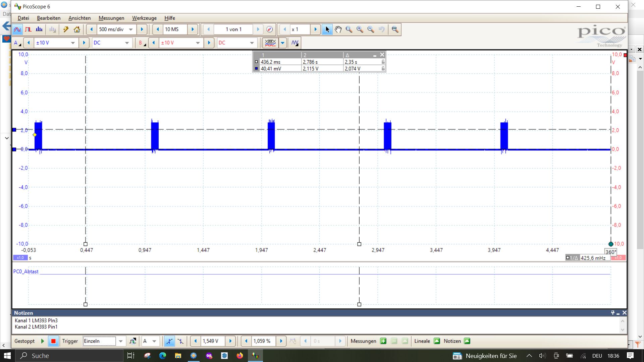Open the 500 ms/div timebase dropdown
Viewport: 644px width, 362px height.
(x=131, y=29)
